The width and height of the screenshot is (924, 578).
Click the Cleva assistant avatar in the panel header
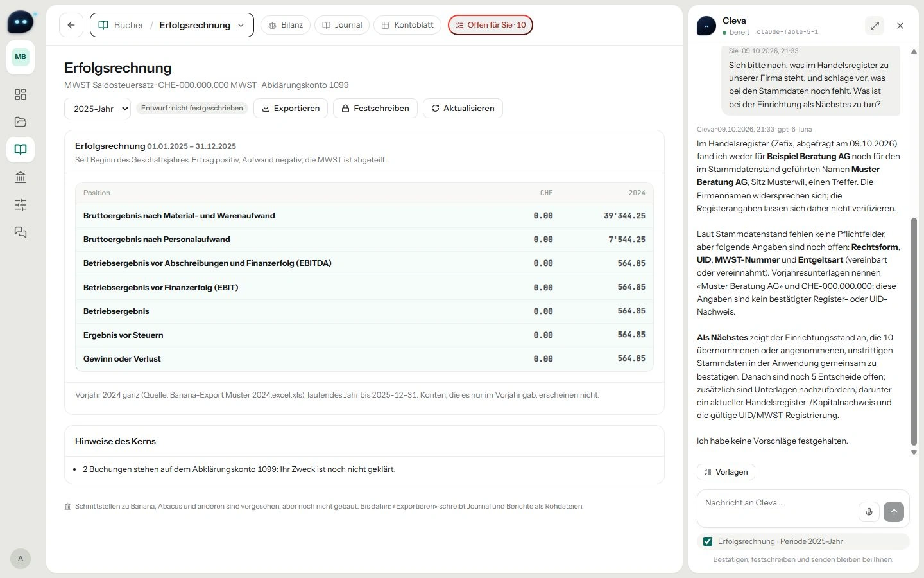pos(706,26)
